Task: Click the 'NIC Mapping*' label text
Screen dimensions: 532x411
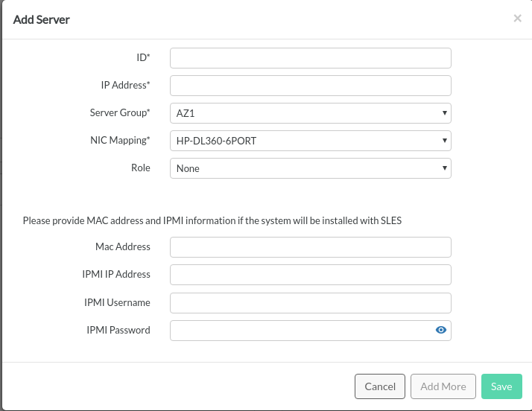Action: (119, 141)
